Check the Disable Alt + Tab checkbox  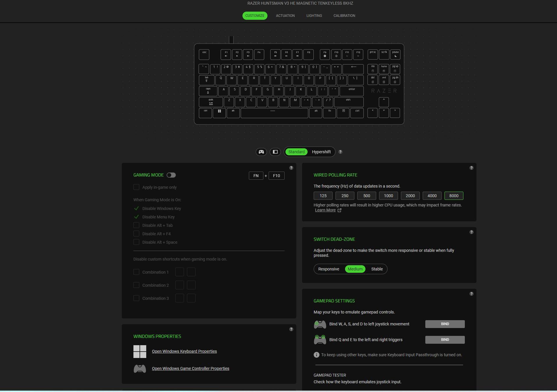pos(136,225)
